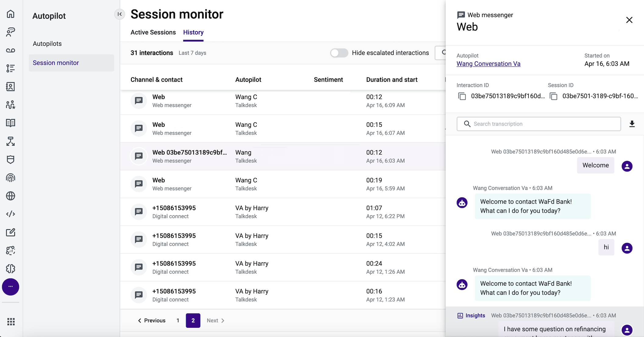
Task: Open +15086153995 session from 1:26 AM
Action: 283,268
